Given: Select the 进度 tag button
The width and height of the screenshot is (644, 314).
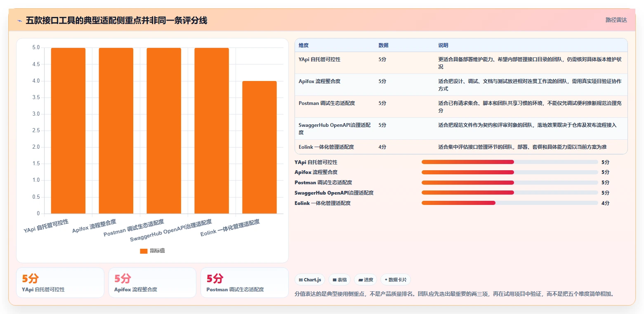Looking at the screenshot, I should tap(366, 280).
